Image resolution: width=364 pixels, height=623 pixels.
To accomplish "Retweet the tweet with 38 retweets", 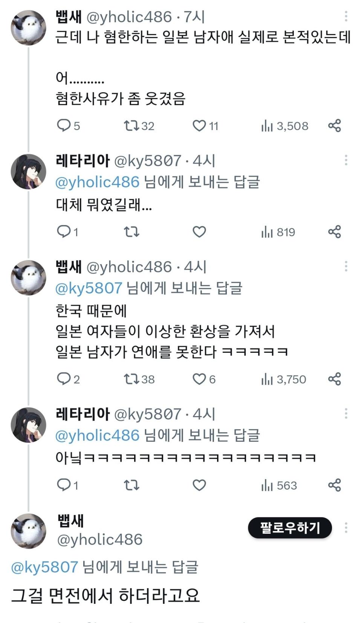I will click(132, 379).
